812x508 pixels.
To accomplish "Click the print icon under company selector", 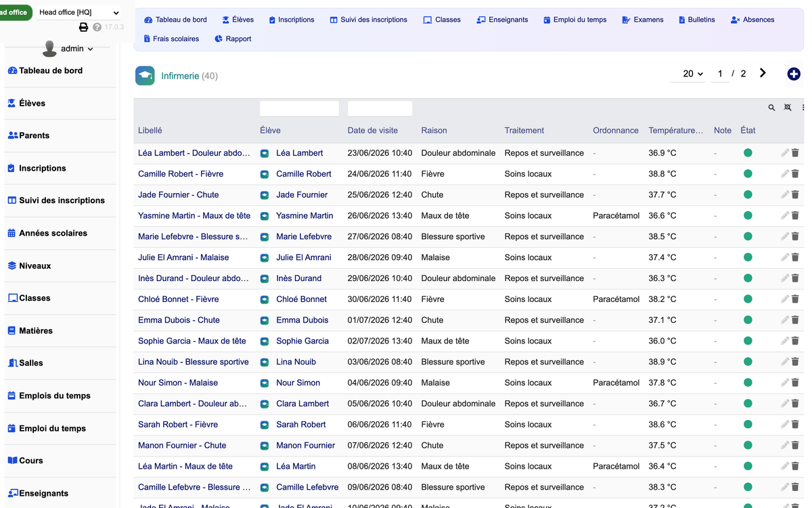I will 83,27.
